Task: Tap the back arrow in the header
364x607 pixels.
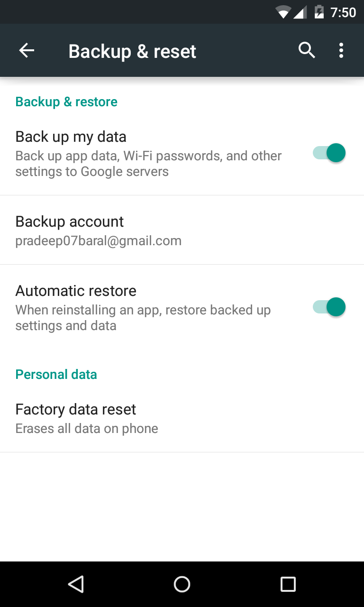Action: (x=27, y=51)
